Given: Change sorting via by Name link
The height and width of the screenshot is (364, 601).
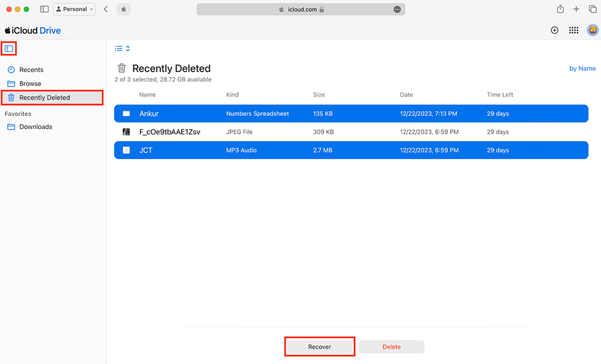Looking at the screenshot, I should [582, 68].
